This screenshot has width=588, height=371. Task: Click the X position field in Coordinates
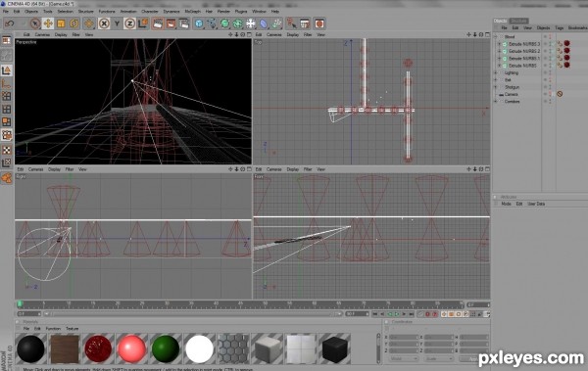404,337
